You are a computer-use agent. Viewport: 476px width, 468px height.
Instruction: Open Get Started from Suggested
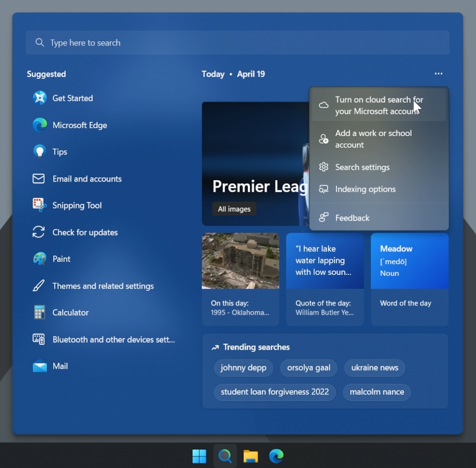pos(73,98)
